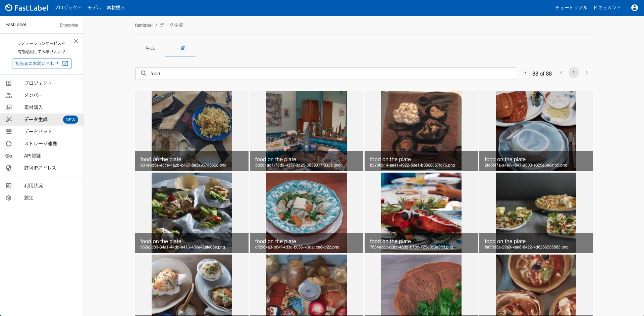The image size is (644, 316).
Task: Open the ドキュメント link
Action: click(607, 8)
